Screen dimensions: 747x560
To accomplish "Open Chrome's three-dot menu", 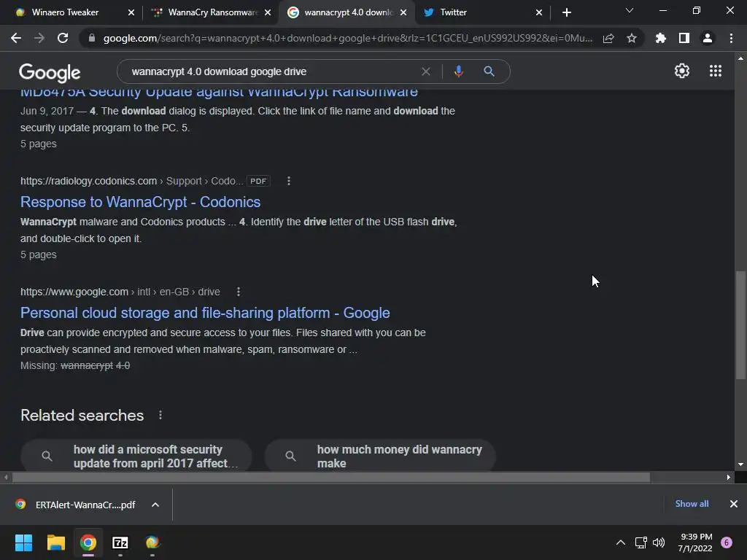I will 731,38.
